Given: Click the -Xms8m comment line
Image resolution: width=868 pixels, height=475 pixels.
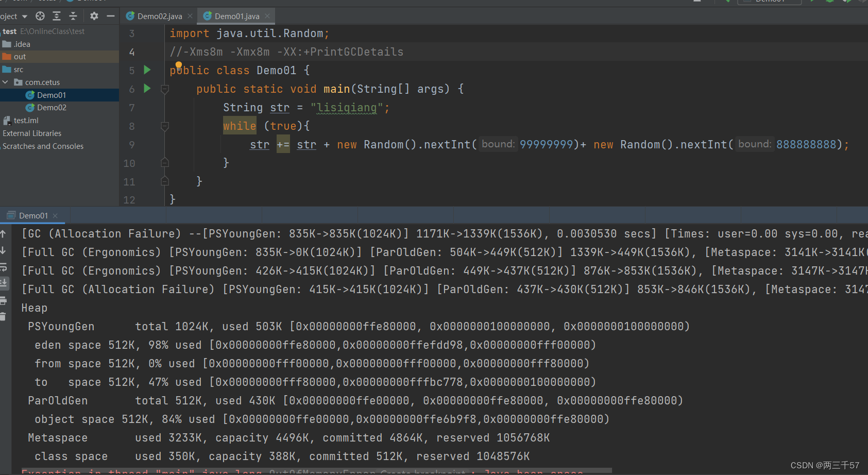Looking at the screenshot, I should [x=286, y=52].
